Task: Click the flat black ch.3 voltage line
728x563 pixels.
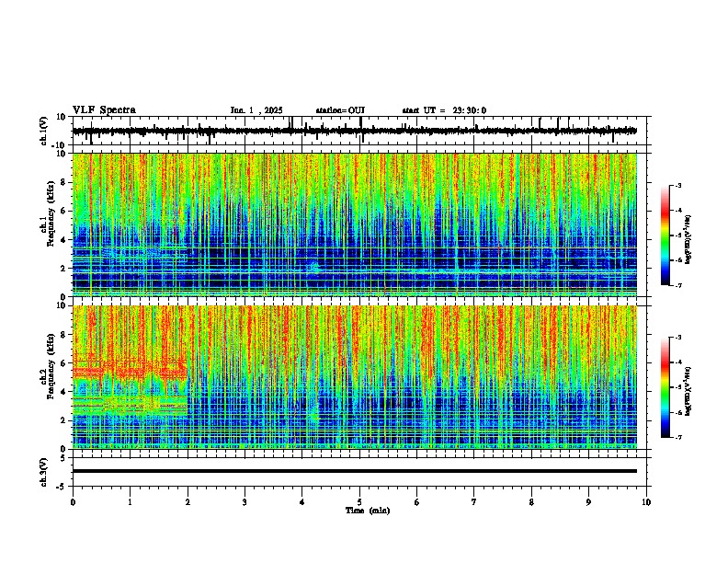Action: (355, 471)
